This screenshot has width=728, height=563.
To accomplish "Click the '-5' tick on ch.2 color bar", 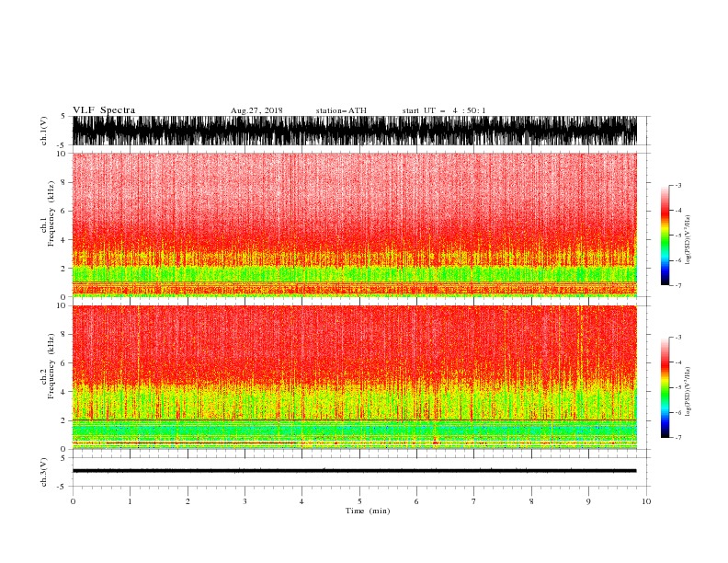I will coord(678,387).
